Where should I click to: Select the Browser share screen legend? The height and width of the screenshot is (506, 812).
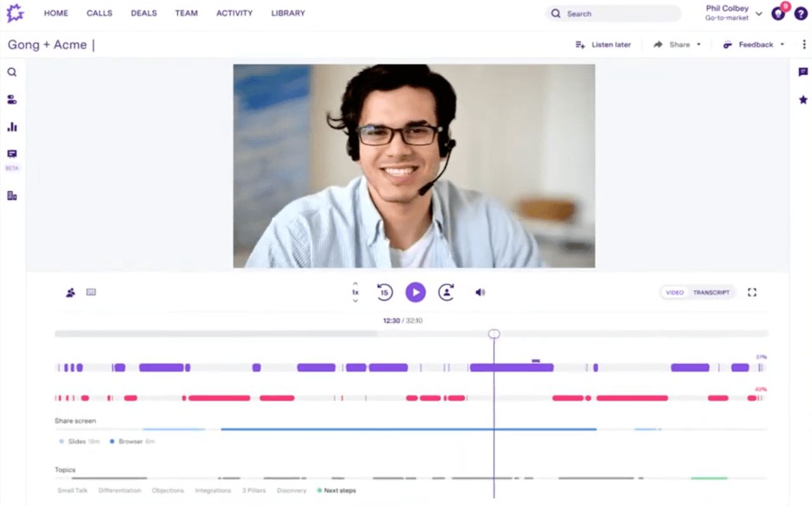[x=132, y=441]
